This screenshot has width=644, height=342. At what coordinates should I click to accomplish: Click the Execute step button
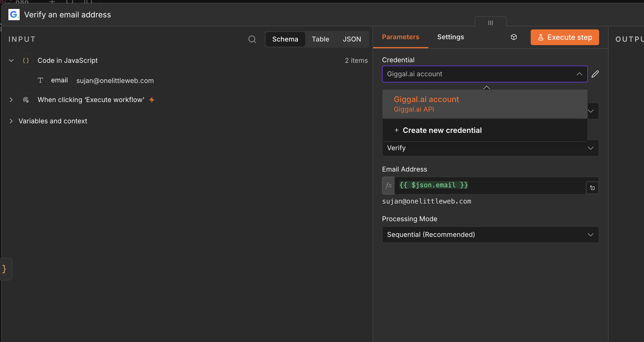[565, 37]
